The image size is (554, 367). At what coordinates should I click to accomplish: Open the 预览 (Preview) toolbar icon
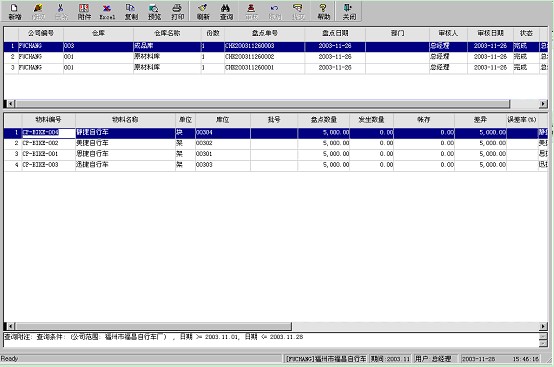tap(154, 12)
